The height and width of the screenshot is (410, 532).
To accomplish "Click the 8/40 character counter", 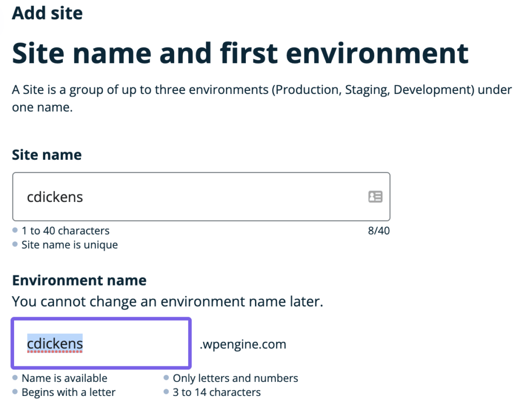I will (379, 230).
